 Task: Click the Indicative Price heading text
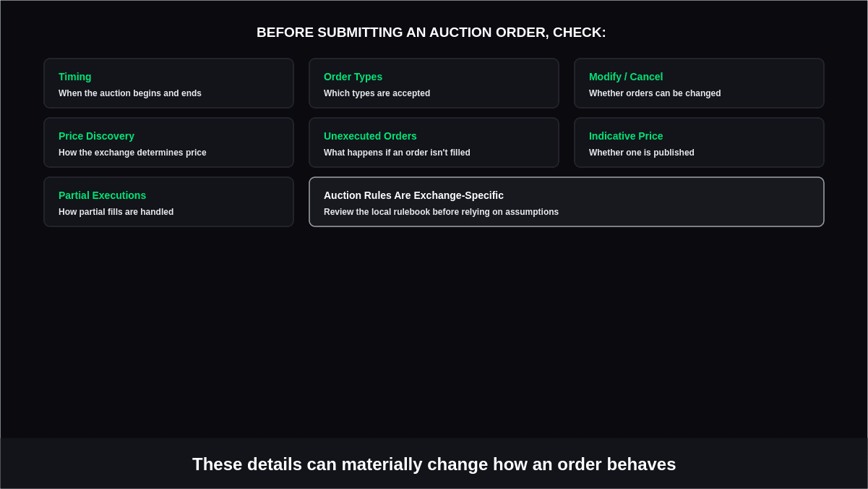pos(626,136)
